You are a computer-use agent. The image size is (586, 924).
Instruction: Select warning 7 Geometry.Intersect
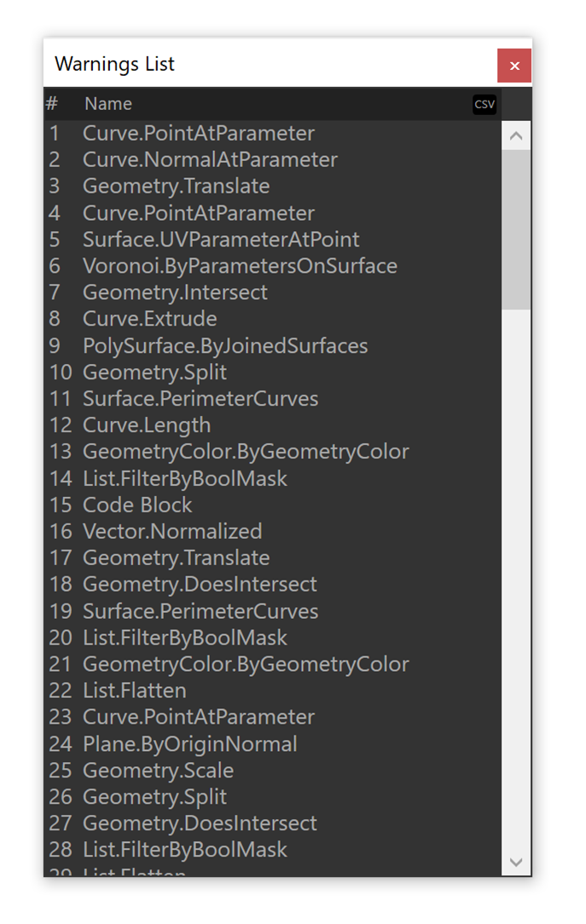[x=175, y=292]
